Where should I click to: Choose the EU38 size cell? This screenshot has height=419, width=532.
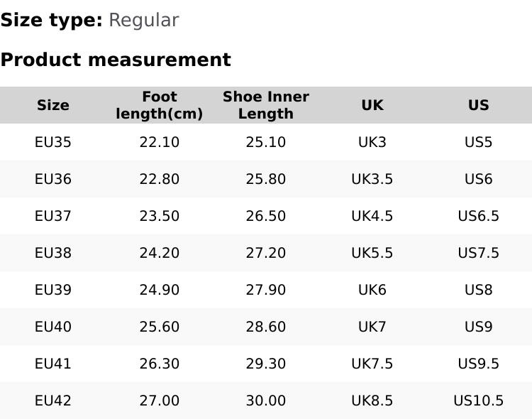tap(53, 253)
